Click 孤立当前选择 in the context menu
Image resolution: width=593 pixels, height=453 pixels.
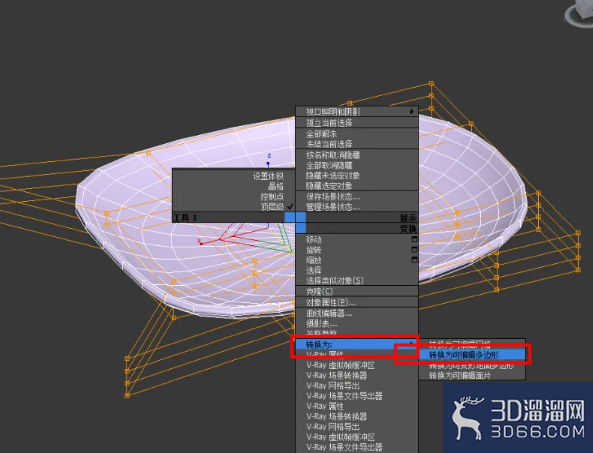(357, 123)
